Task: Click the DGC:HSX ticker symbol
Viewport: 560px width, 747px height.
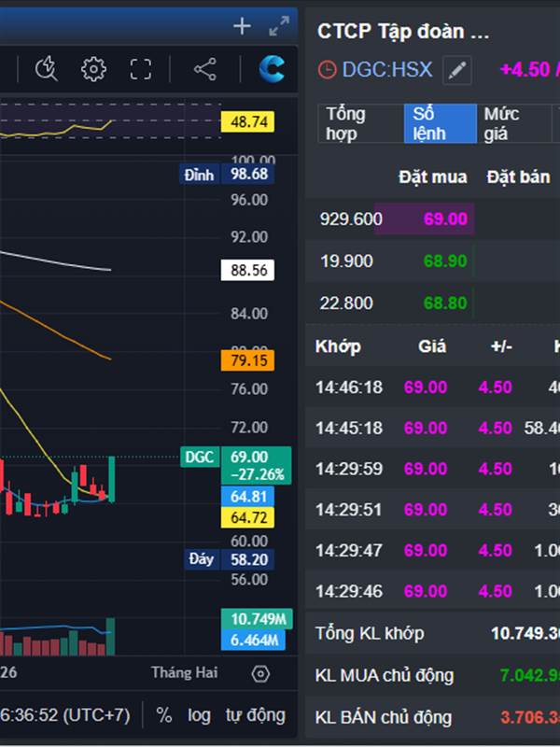Action: pos(387,70)
